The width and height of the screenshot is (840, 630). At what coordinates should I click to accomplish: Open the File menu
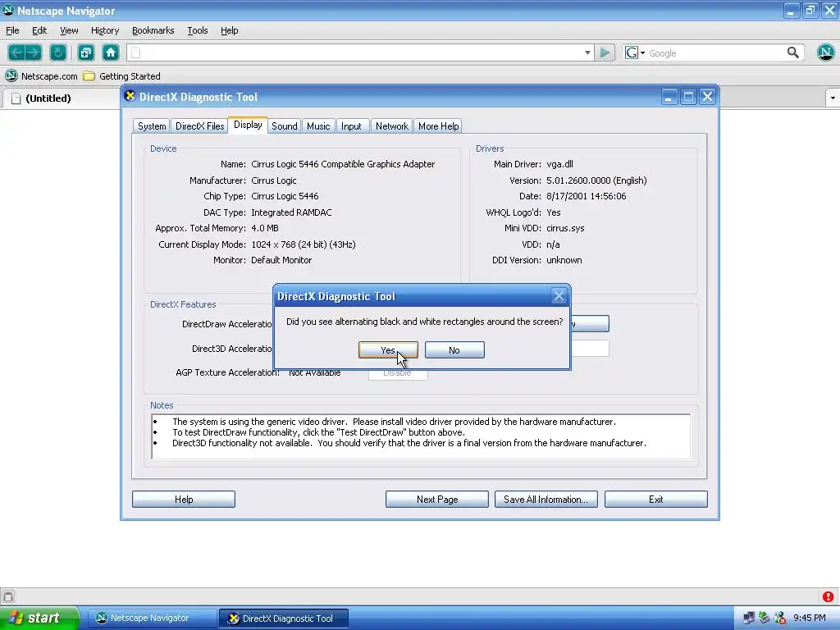tap(12, 30)
